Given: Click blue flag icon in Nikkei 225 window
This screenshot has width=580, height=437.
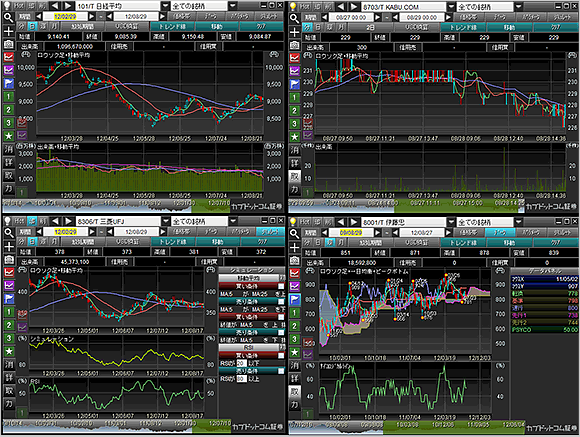Looking at the screenshot, I should coord(9,83).
